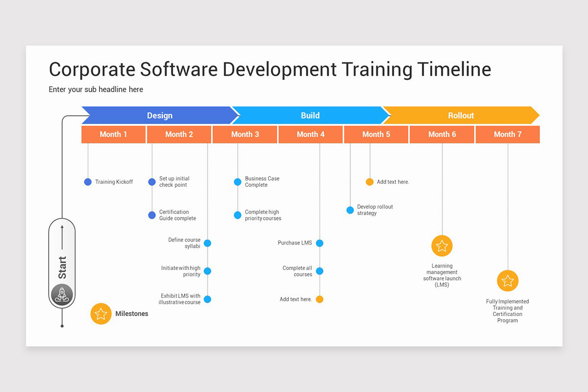
Task: Click the Milestones label text
Action: (x=132, y=314)
